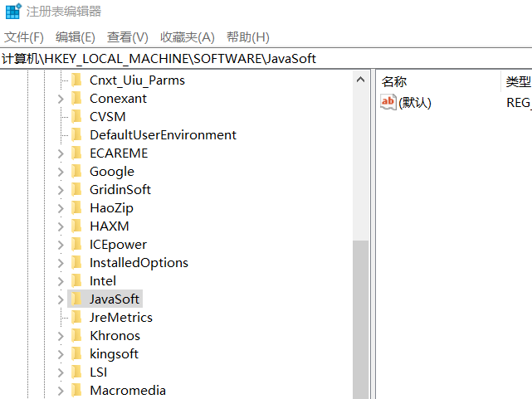This screenshot has width=532, height=399.
Task: Select the (默认) value name
Action: pyautogui.click(x=415, y=102)
